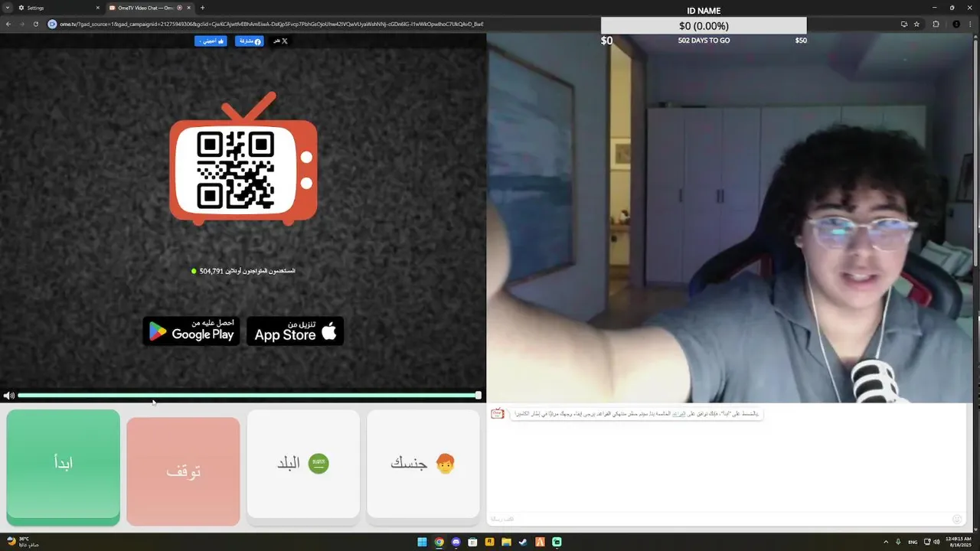Screen dimensions: 980x551
Task: Click the page vertical scrollbar
Action: click(x=976, y=153)
